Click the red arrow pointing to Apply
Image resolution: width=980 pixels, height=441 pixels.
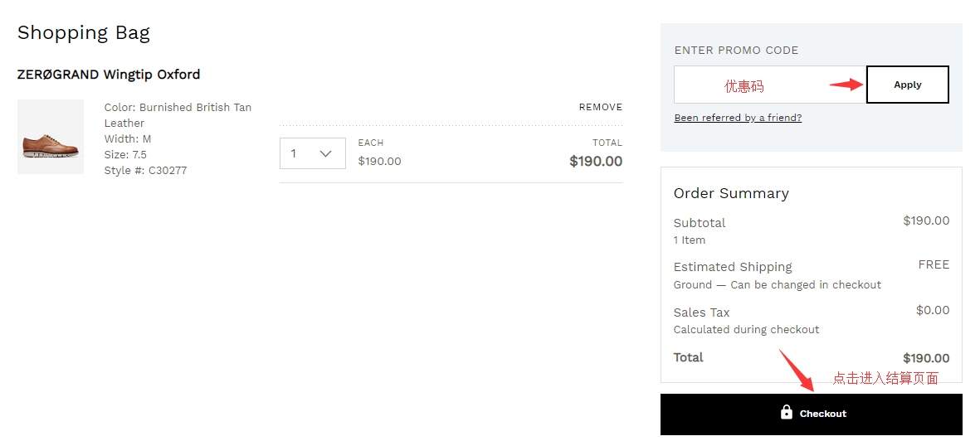click(x=846, y=85)
